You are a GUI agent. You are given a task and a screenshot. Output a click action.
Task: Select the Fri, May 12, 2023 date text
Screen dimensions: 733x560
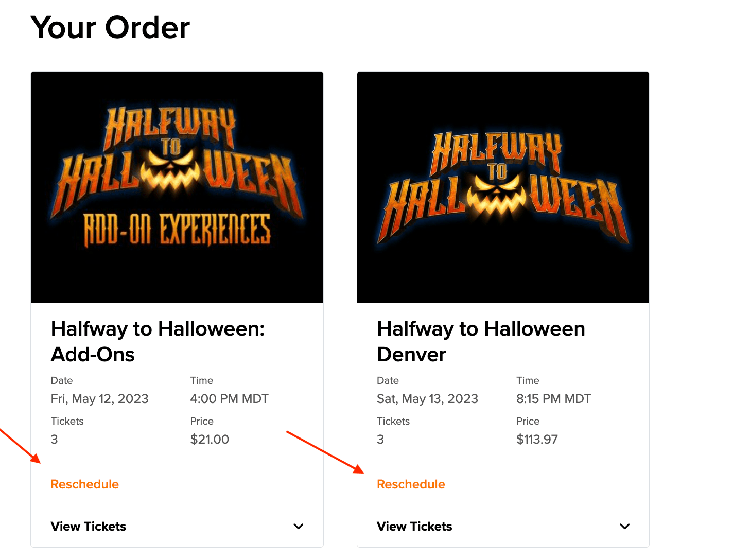[99, 398]
